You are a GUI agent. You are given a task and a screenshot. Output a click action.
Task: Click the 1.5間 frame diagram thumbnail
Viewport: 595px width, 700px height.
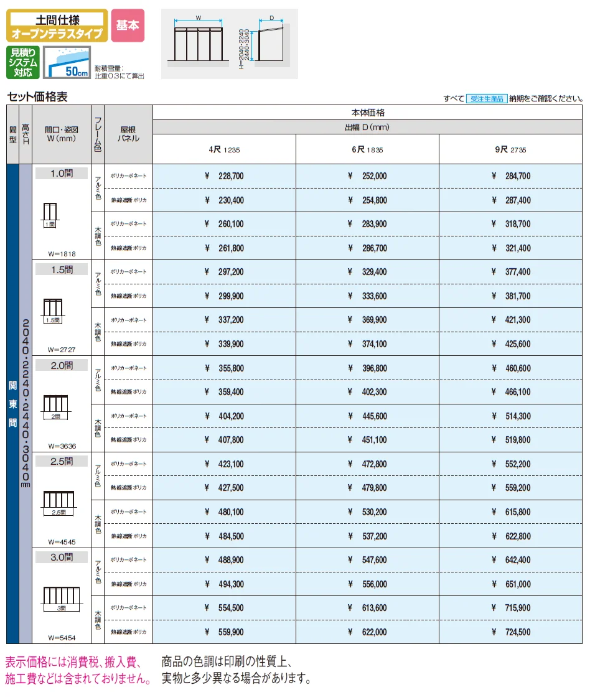[53, 311]
